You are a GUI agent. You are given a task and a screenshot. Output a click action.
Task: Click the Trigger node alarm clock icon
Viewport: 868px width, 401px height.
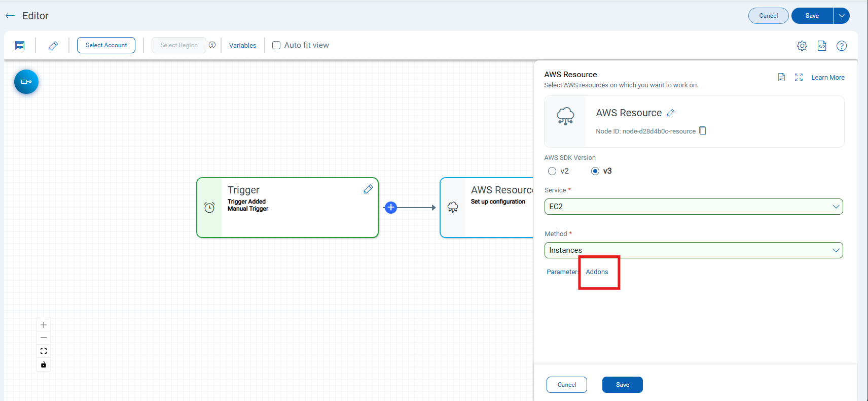coord(209,207)
